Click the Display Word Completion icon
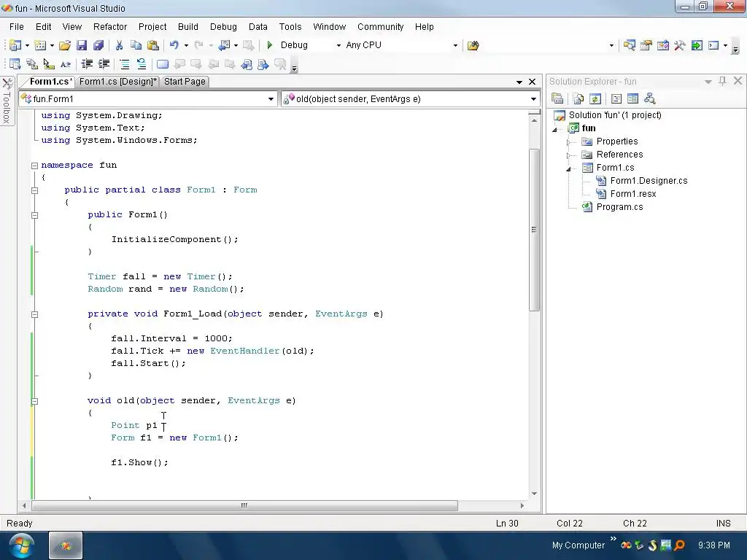This screenshot has height=560, width=747. coord(65,64)
